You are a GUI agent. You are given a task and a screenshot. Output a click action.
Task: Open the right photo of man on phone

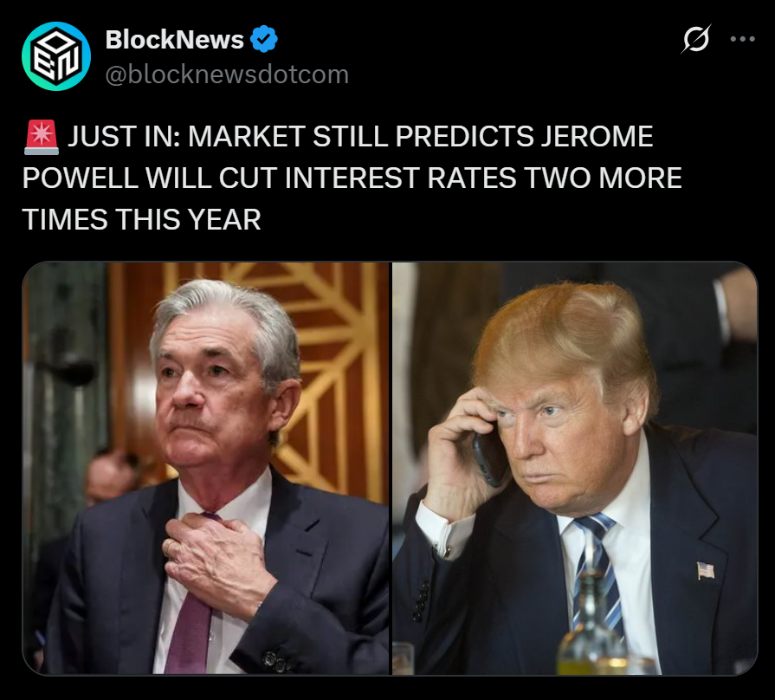(575, 468)
